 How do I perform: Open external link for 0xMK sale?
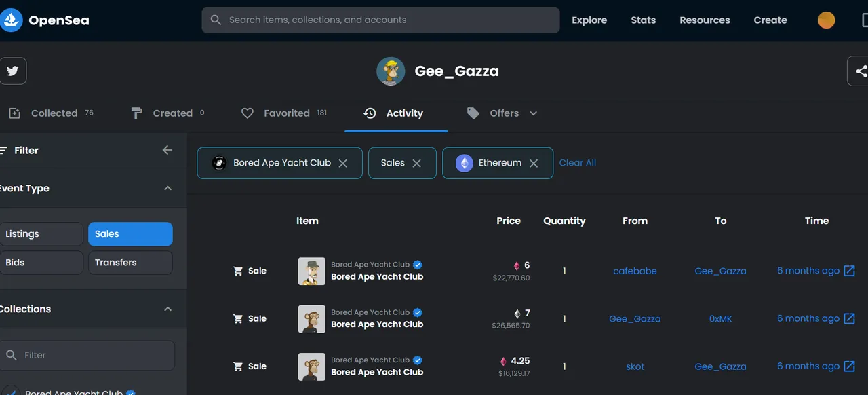coord(849,318)
